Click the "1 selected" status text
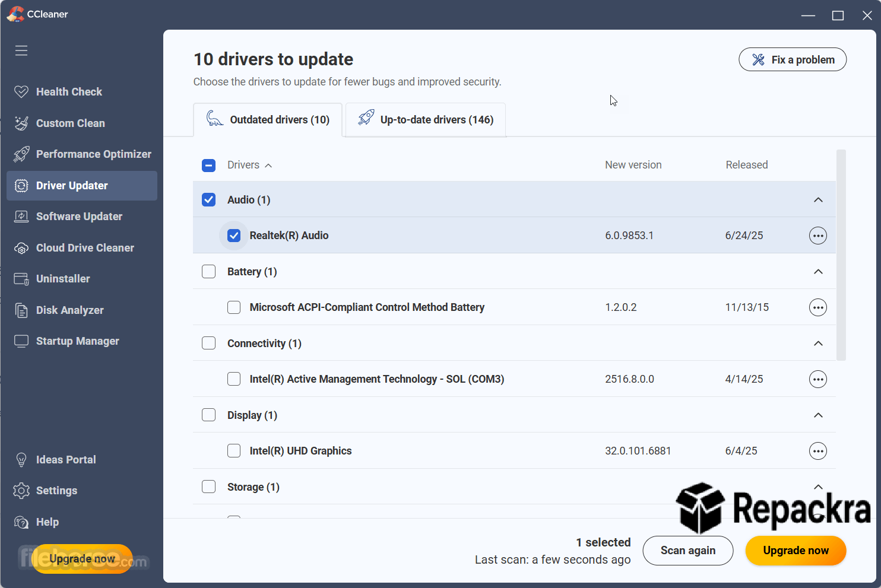Viewport: 881px width, 588px height. 603,542
